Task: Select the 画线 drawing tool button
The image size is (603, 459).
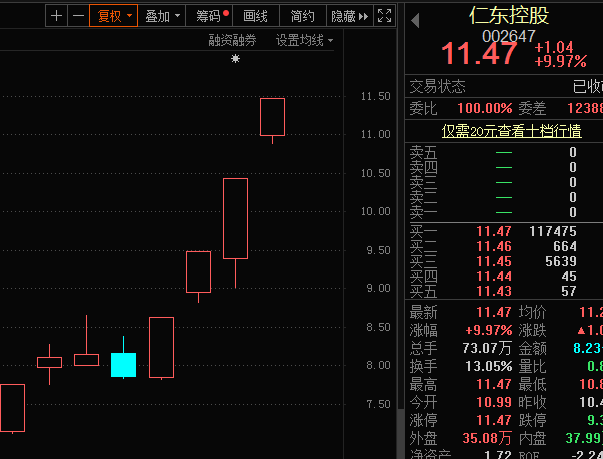Action: click(x=256, y=16)
